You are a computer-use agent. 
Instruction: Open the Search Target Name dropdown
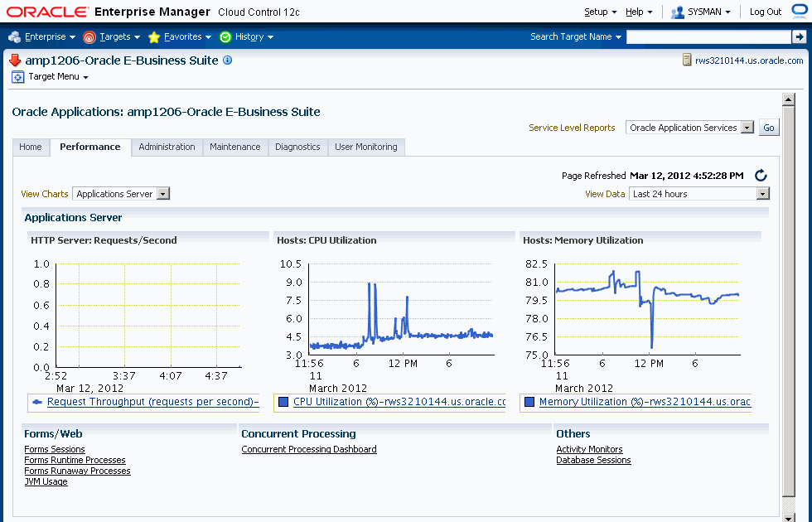pos(575,36)
